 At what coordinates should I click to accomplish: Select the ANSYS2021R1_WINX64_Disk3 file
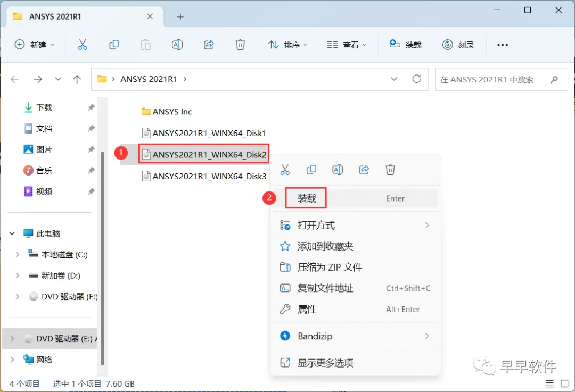pos(204,176)
